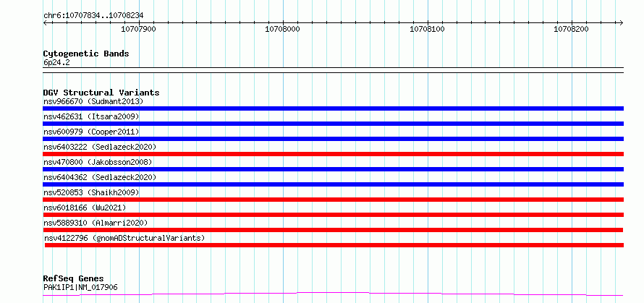Click the RefSeq Genes track heading

coord(73,279)
